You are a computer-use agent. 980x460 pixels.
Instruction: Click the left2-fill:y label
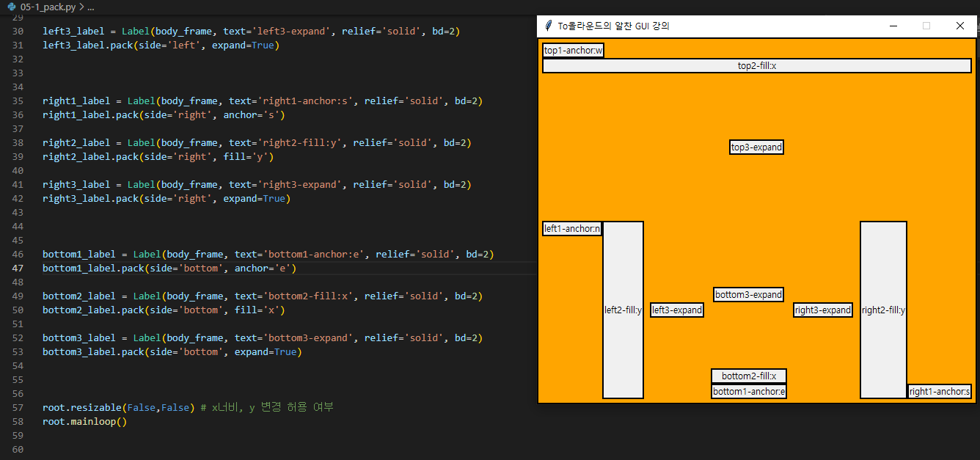coord(624,310)
